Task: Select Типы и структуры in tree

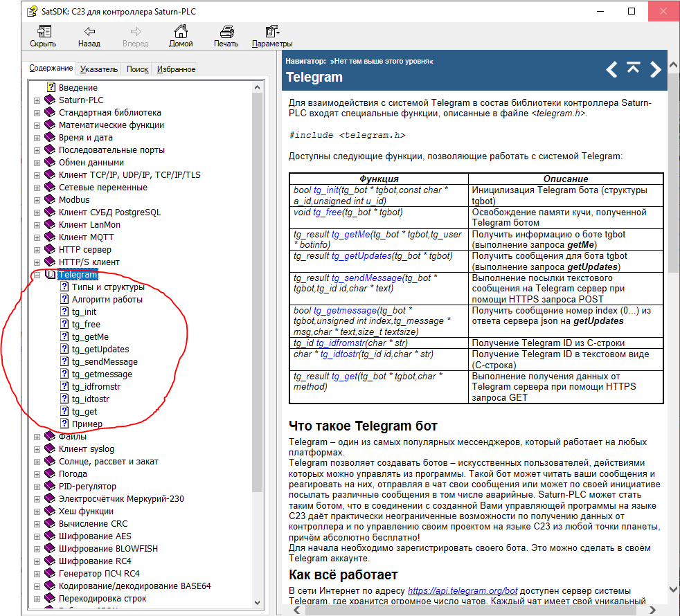Action: 108,287
